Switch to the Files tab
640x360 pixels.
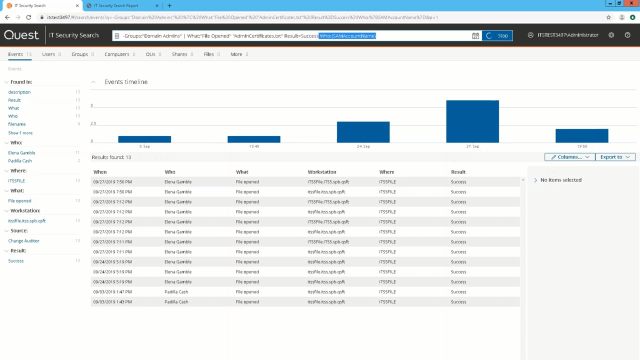(x=212, y=54)
